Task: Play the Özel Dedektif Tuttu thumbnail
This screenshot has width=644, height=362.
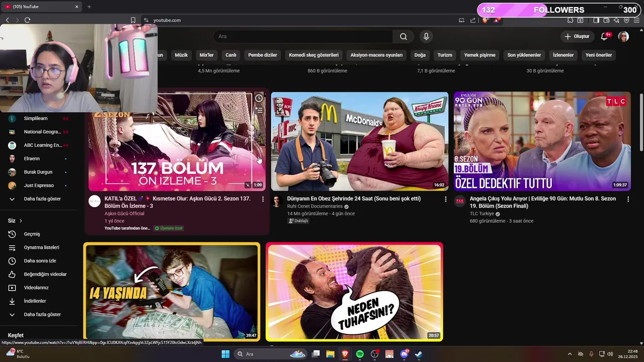Action: point(542,141)
